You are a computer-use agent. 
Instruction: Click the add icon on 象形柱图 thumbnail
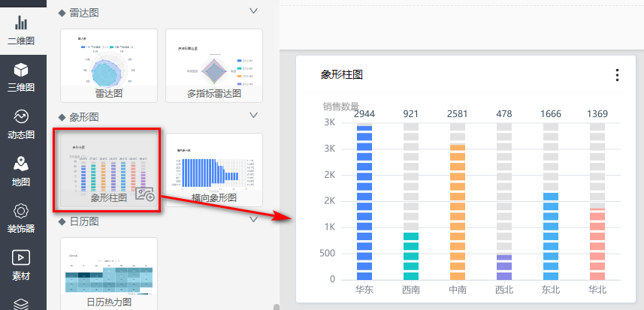144,194
